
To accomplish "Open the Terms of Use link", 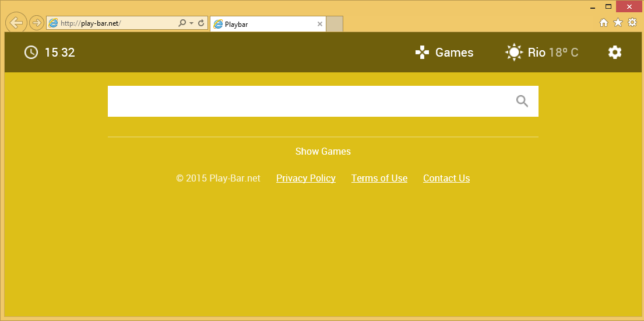I will tap(379, 178).
